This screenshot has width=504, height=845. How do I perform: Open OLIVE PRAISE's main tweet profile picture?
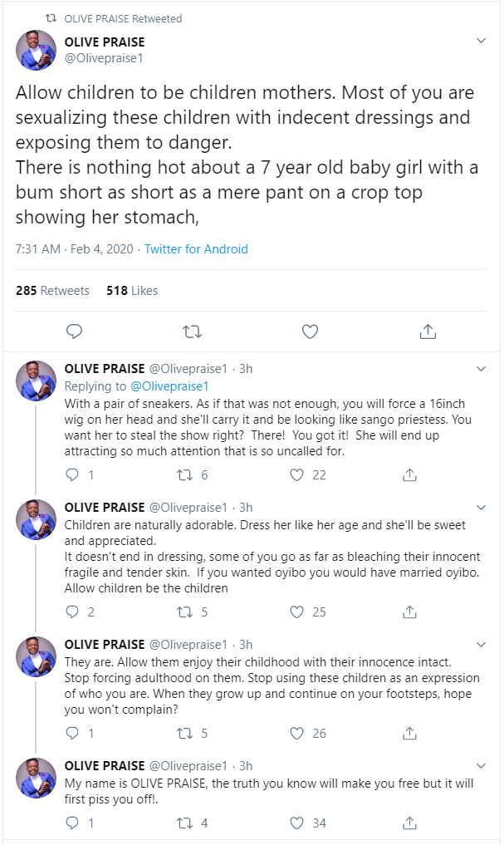coord(36,51)
